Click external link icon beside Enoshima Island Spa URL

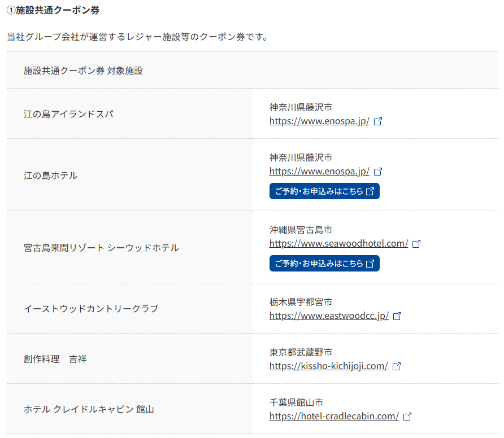[x=379, y=121]
